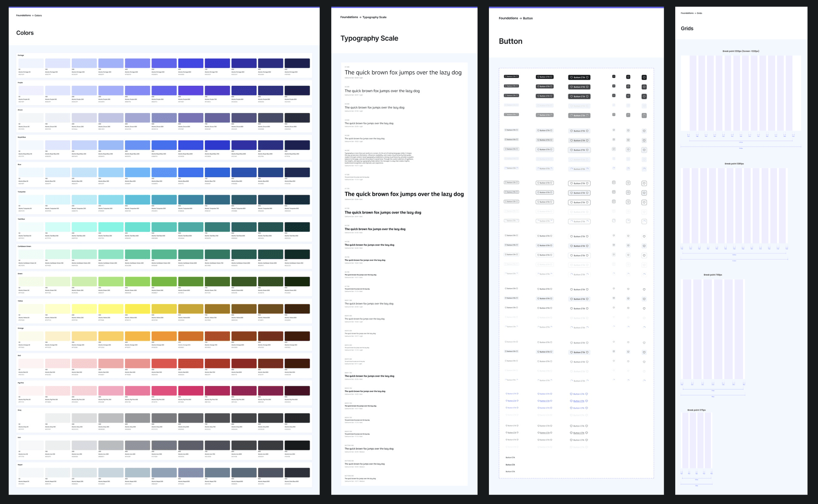Select the Atomic Portage 500 color swatch
818x504 pixels.
click(164, 63)
